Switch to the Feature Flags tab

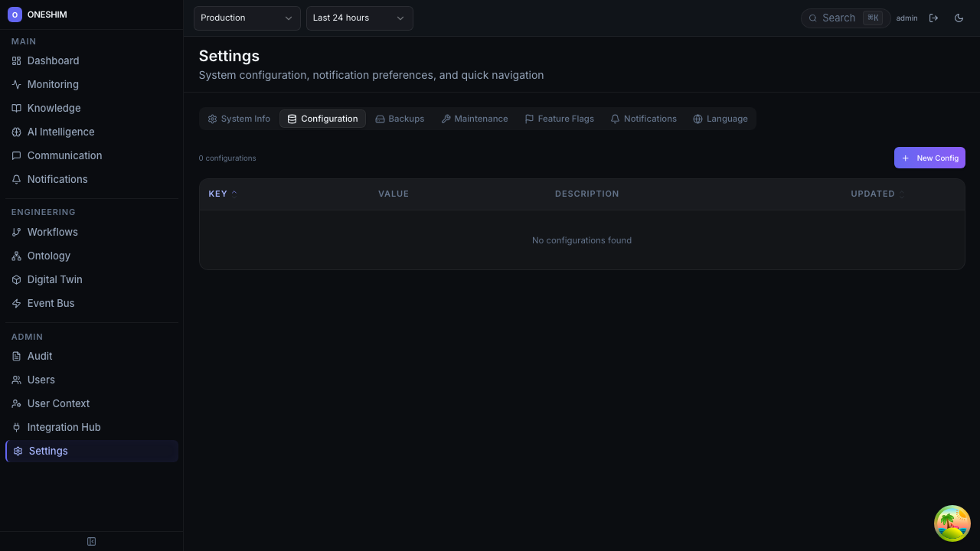point(560,119)
